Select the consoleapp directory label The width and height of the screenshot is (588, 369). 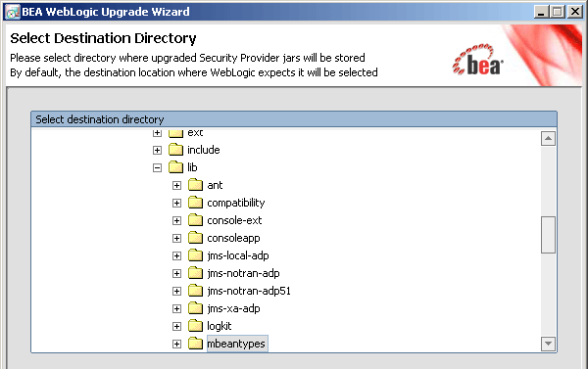(x=233, y=238)
